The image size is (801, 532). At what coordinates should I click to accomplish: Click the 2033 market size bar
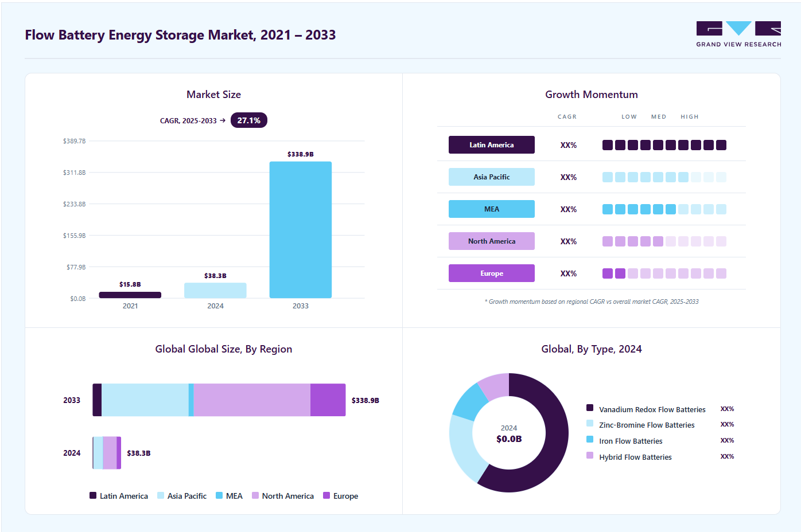(x=301, y=230)
